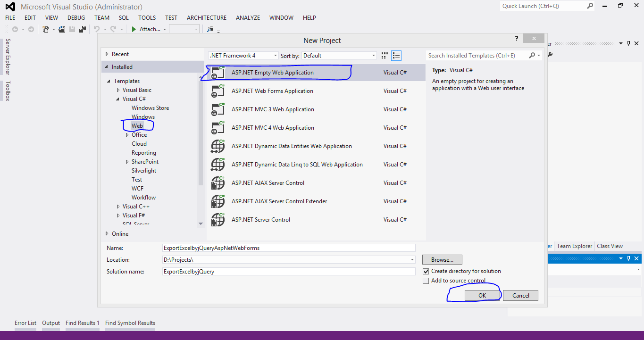
Task: Click the Navigate Forward toolbar icon
Action: [31, 29]
